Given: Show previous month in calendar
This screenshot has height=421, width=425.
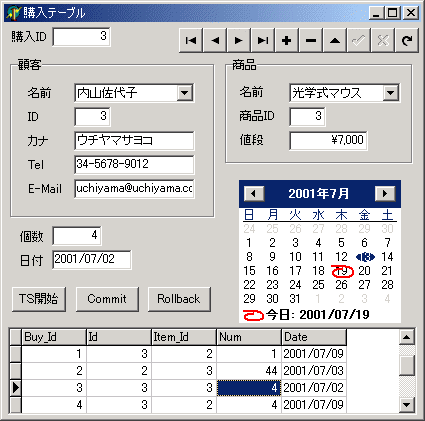Looking at the screenshot, I should pyautogui.click(x=254, y=193).
